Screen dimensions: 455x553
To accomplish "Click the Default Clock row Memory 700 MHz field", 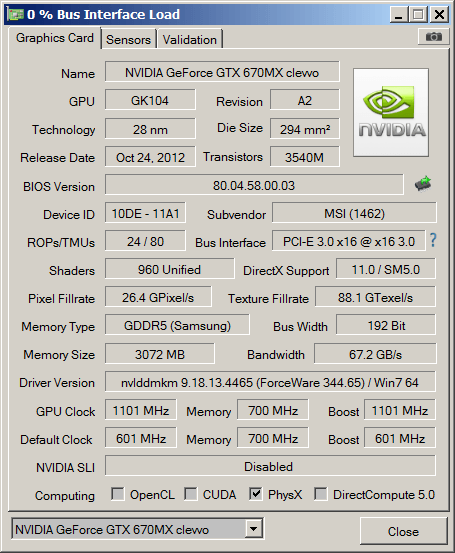I will (273, 437).
